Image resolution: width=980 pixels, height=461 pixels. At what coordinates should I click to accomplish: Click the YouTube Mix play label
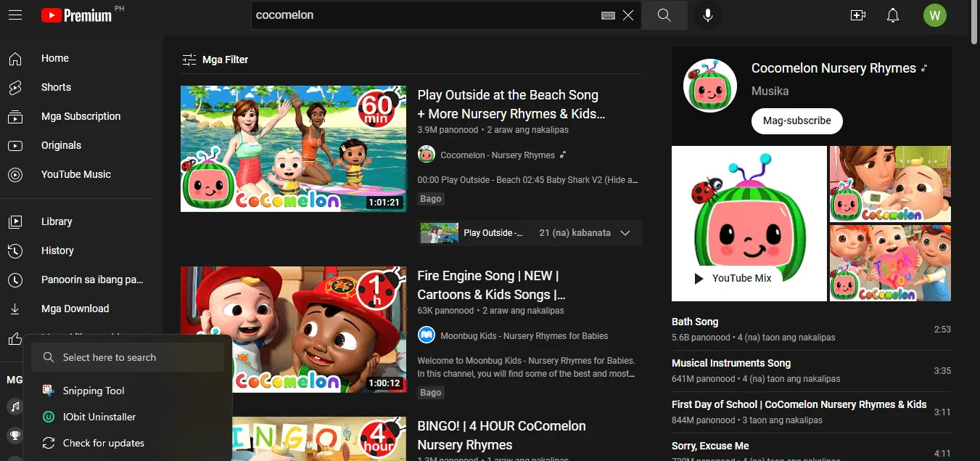tap(733, 278)
